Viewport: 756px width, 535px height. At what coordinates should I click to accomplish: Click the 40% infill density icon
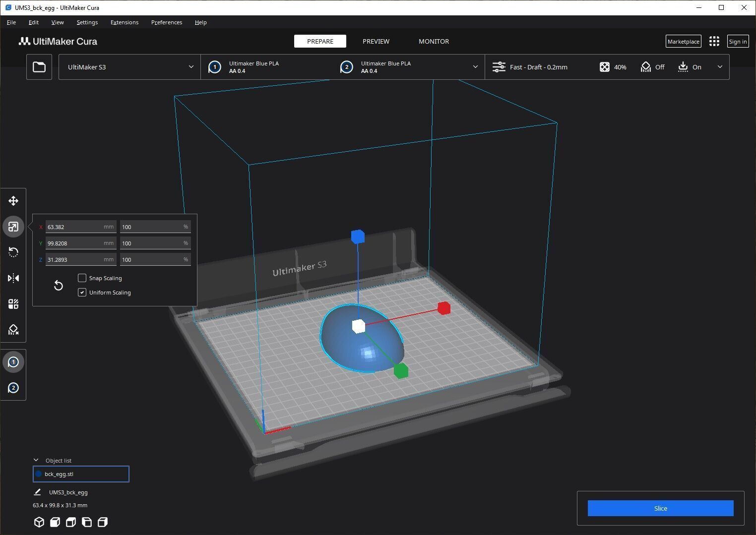tap(604, 67)
